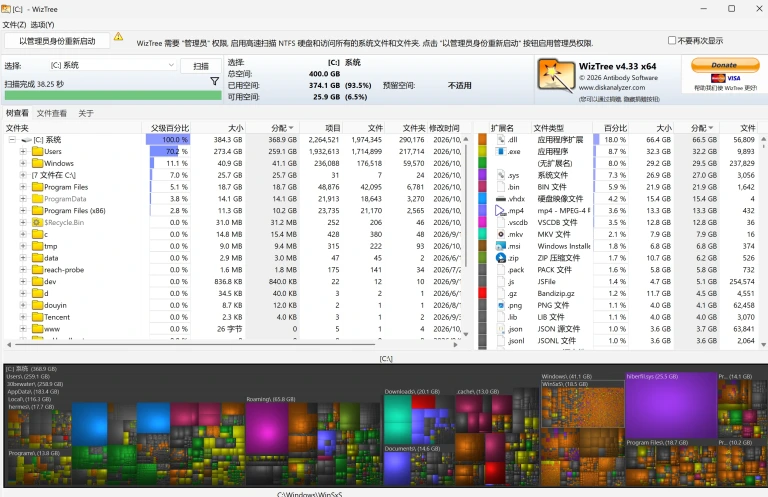Click 以管理员身份重新启动 button
Screen dimensions: 768x497
57,41
